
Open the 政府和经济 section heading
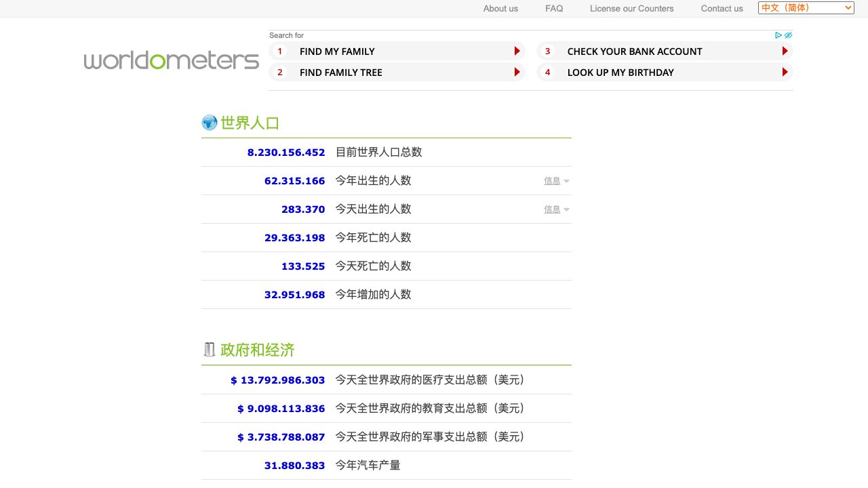pos(258,350)
